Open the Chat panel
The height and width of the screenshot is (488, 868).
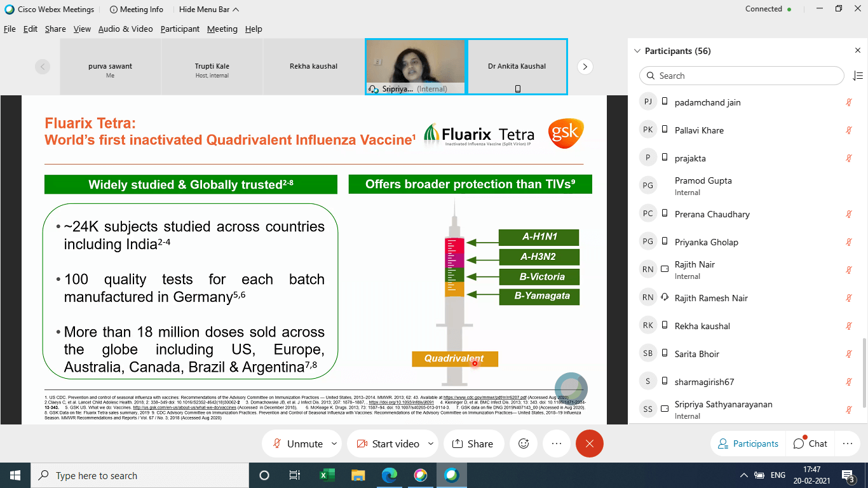(810, 444)
